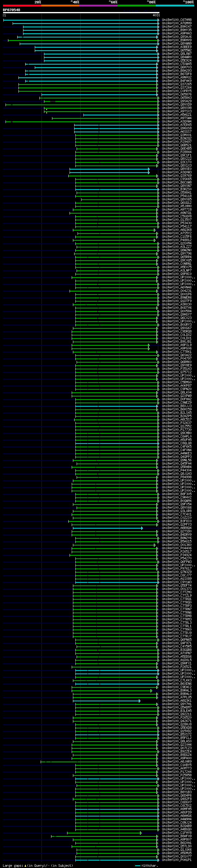This screenshot has width=197, height=868.
Task: Click hit label UniRef100_P25858
Action: (177, 775)
